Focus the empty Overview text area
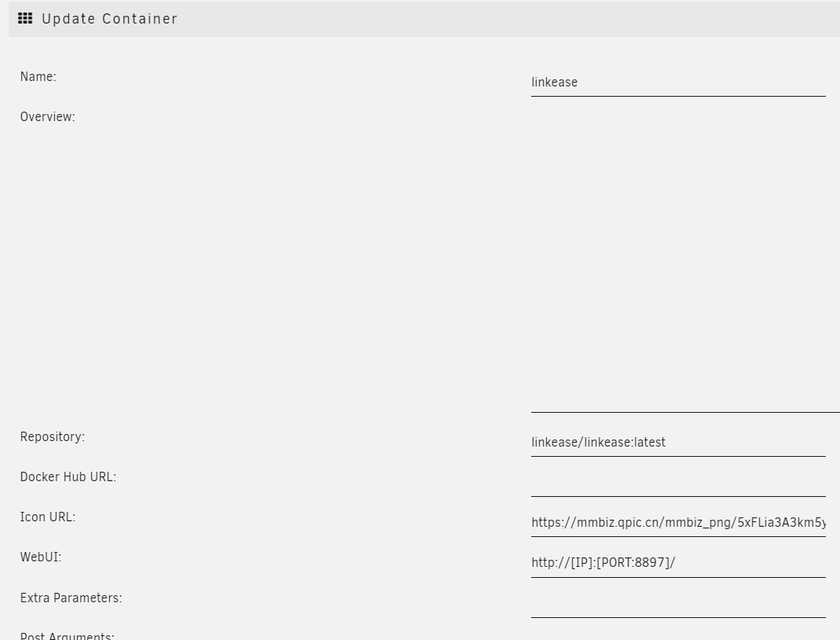 pyautogui.click(x=685, y=261)
